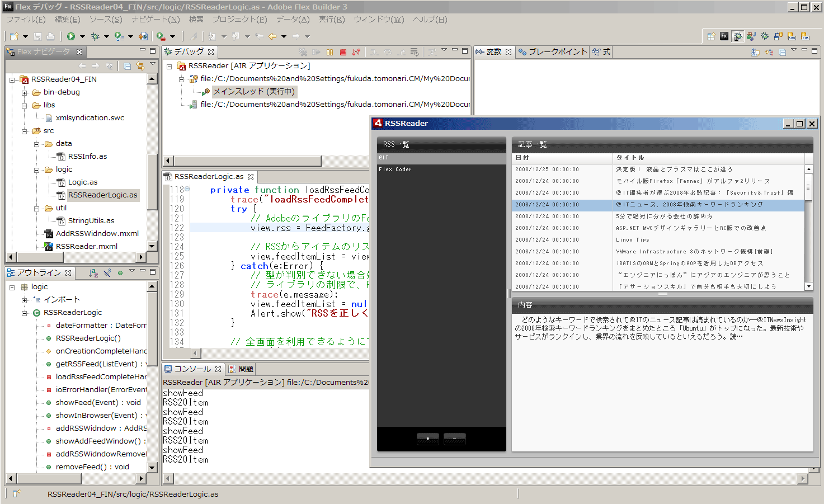The height and width of the screenshot is (504, 824).
Task: Open the Outline view menu triangle
Action: click(x=132, y=271)
